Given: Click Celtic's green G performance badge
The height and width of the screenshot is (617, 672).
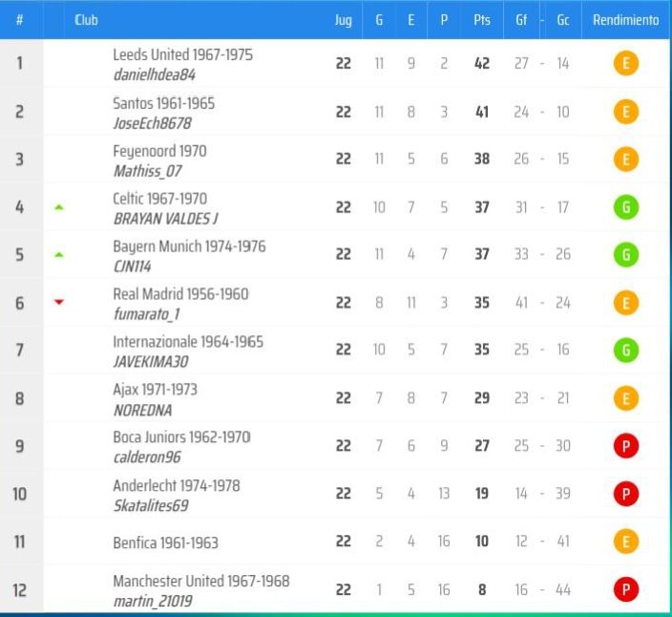Looking at the screenshot, I should click(626, 207).
